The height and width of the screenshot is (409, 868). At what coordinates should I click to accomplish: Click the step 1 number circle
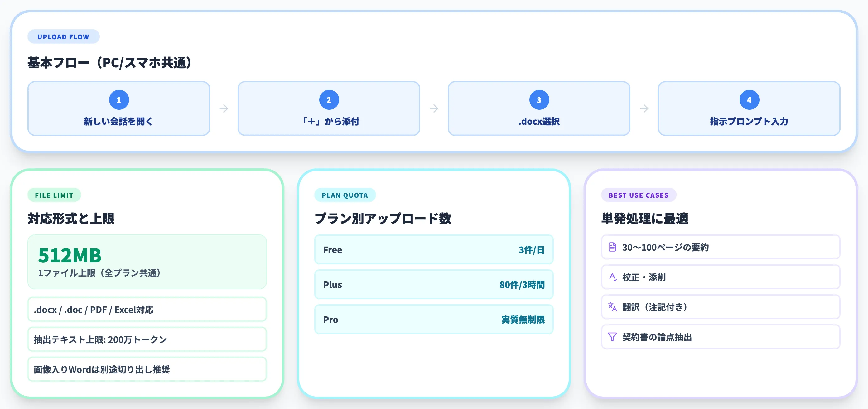(x=119, y=100)
